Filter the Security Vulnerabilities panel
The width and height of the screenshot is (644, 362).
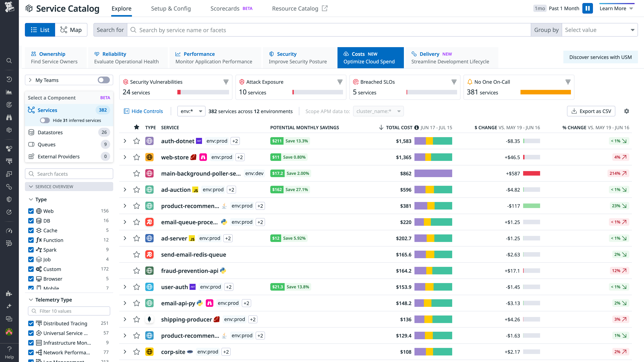pyautogui.click(x=226, y=82)
